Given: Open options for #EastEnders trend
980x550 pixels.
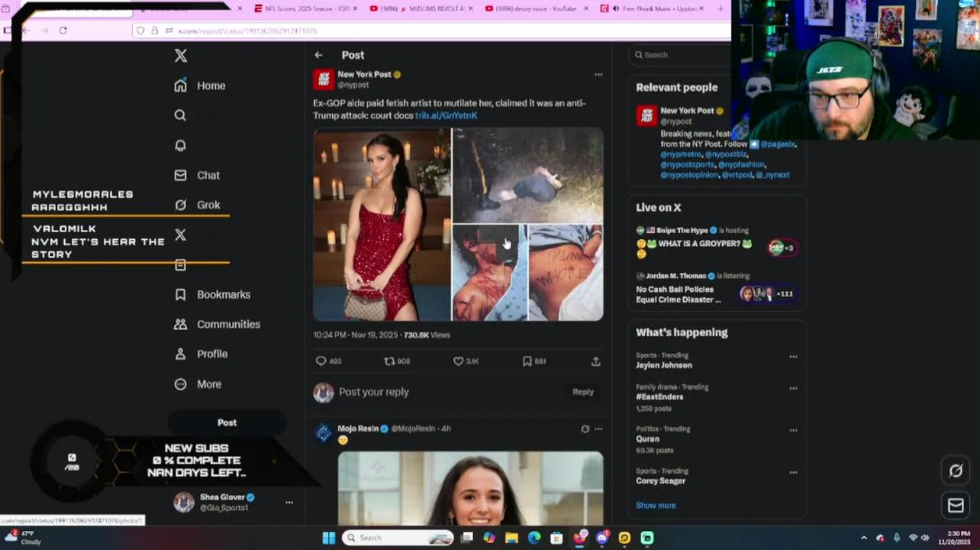Looking at the screenshot, I should 793,388.
